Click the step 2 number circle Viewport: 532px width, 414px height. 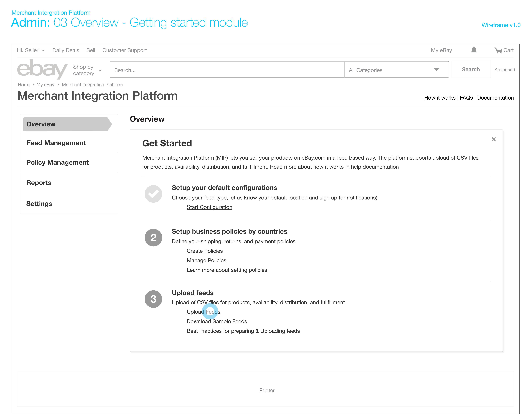pos(153,237)
